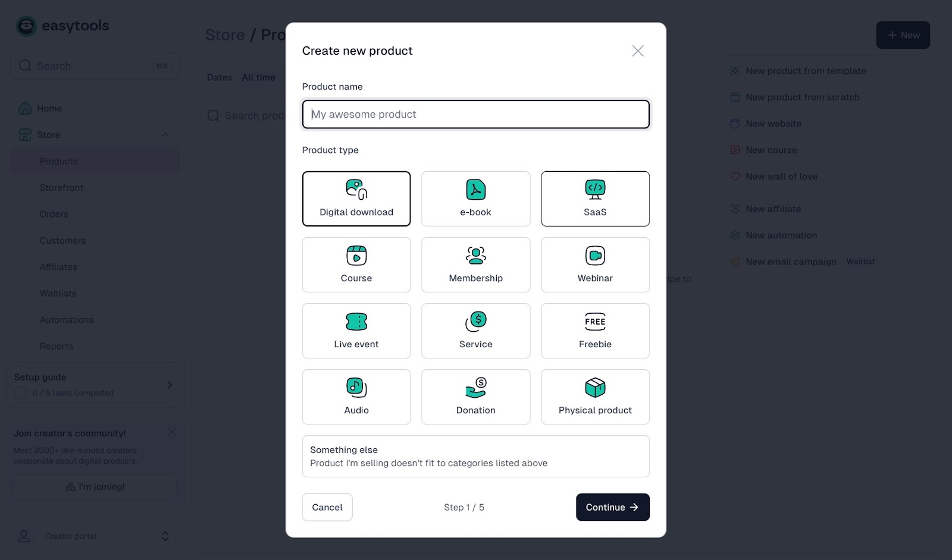Image resolution: width=952 pixels, height=560 pixels.
Task: Click the New automation gear icon
Action: [x=735, y=235]
